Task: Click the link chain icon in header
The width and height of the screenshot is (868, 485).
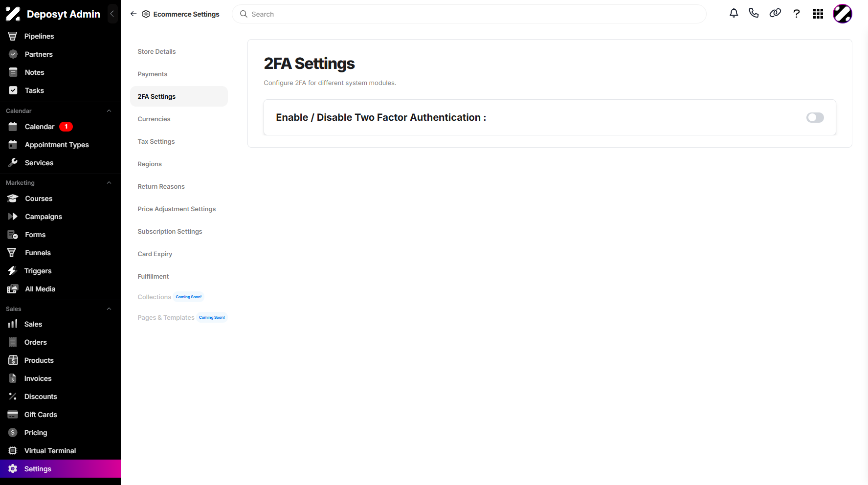Action: 775,13
